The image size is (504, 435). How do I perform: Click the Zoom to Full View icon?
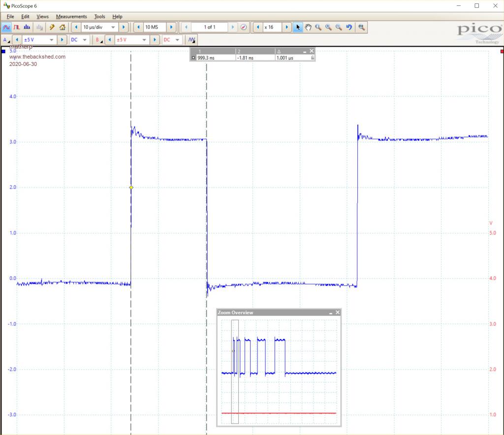[x=362, y=27]
